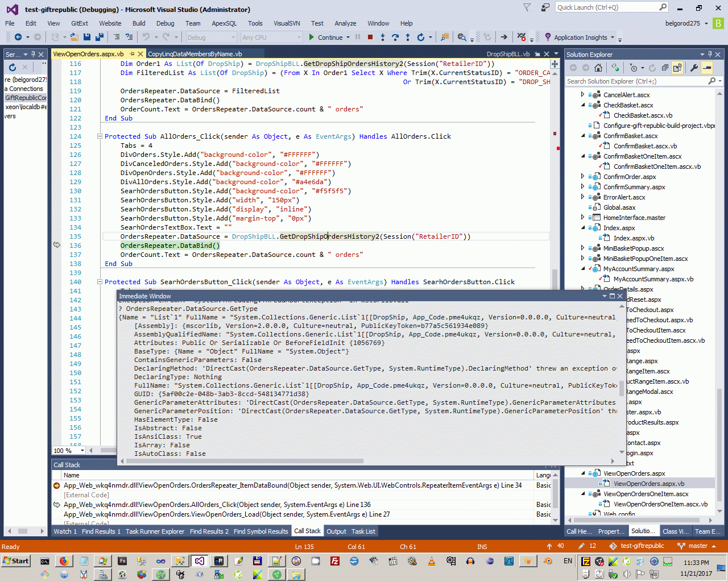Open the Analyze menu

coord(345,23)
